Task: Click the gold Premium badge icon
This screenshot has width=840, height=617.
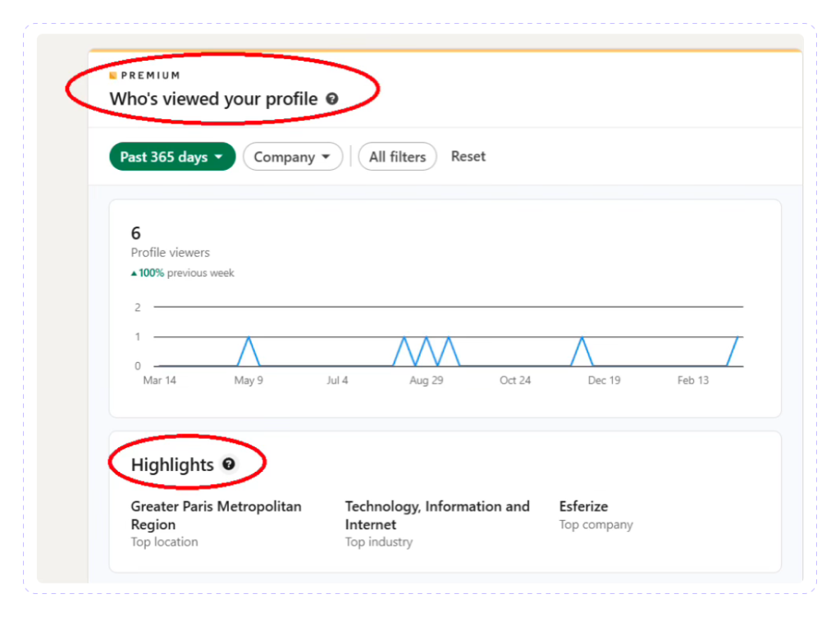Action: [113, 75]
